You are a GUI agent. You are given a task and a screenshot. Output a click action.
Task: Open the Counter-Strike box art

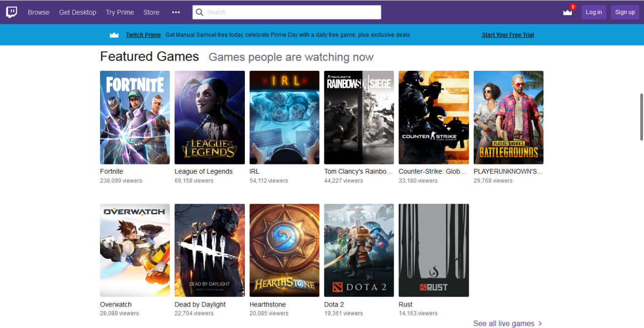point(434,117)
